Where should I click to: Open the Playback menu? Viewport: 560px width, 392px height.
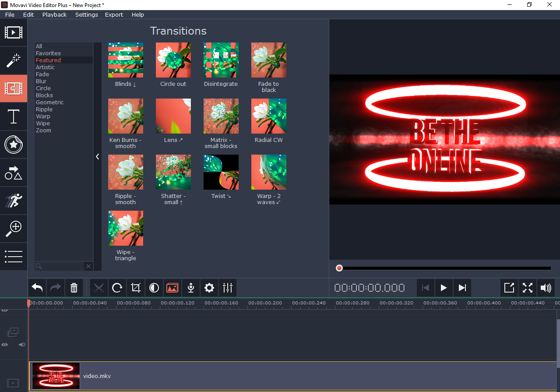[x=54, y=14]
